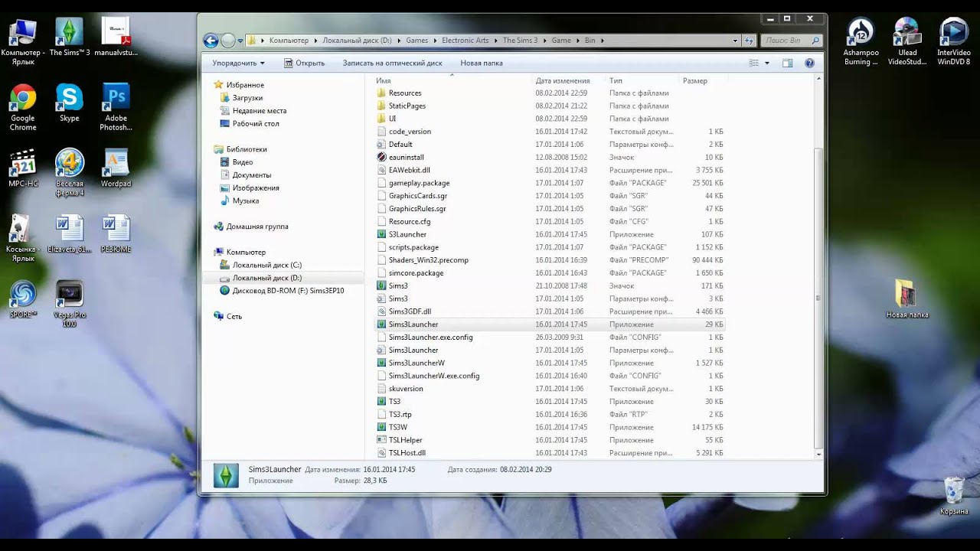Screen dimensions: 980x551
Task: Refresh the folder using the address bar refresh icon
Action: (750, 41)
